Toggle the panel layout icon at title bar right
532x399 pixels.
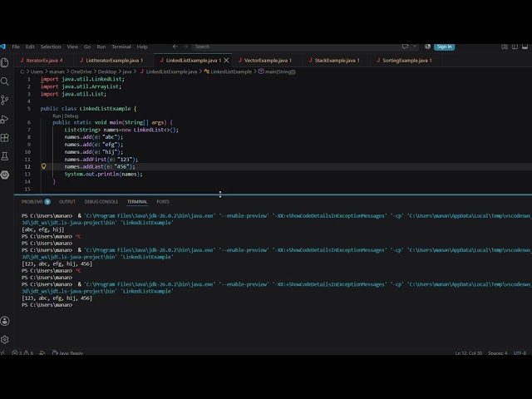pyautogui.click(x=525, y=47)
